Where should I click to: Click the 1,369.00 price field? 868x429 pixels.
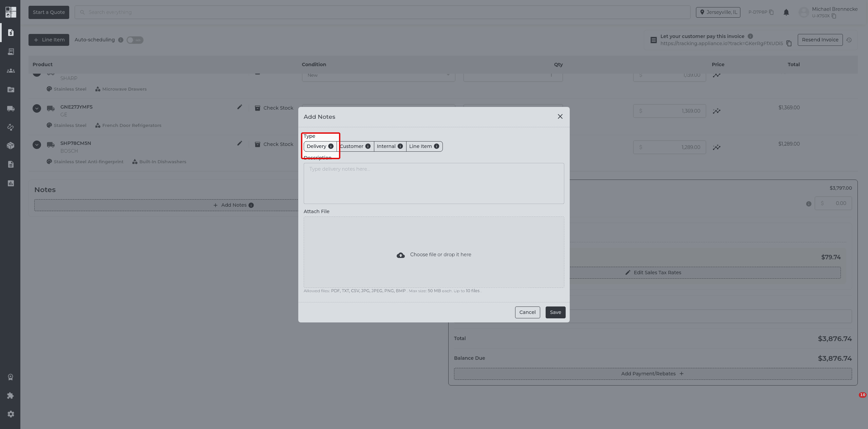[669, 111]
